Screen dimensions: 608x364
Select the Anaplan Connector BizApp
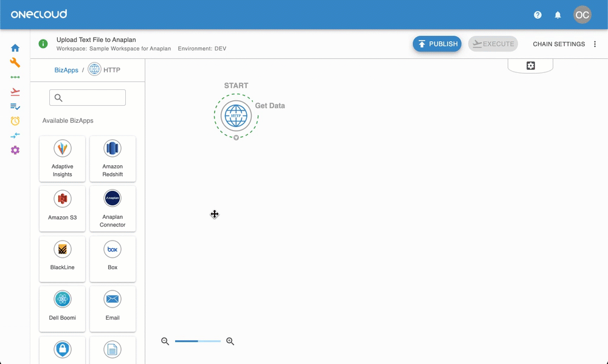point(112,208)
